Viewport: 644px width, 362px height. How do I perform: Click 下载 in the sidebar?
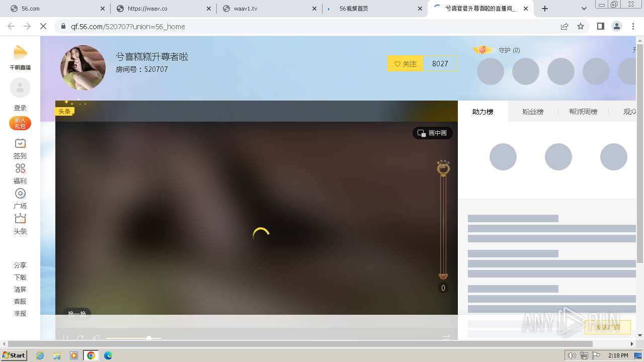[20, 277]
